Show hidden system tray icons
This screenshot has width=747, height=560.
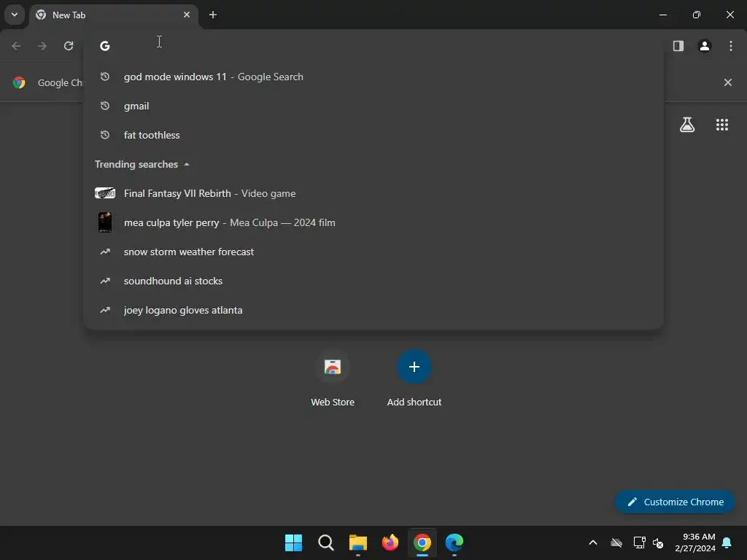[x=593, y=542]
